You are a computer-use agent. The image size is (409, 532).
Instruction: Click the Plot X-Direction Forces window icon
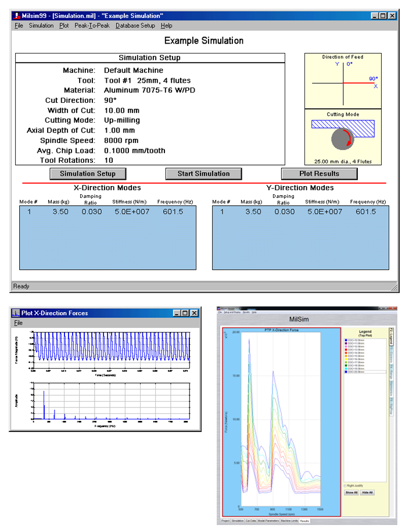coord(16,313)
